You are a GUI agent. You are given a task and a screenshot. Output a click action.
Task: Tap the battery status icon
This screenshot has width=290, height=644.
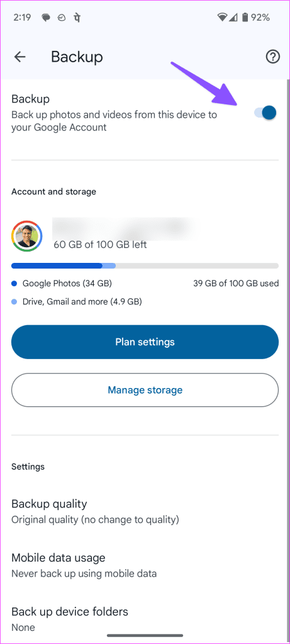click(x=245, y=17)
